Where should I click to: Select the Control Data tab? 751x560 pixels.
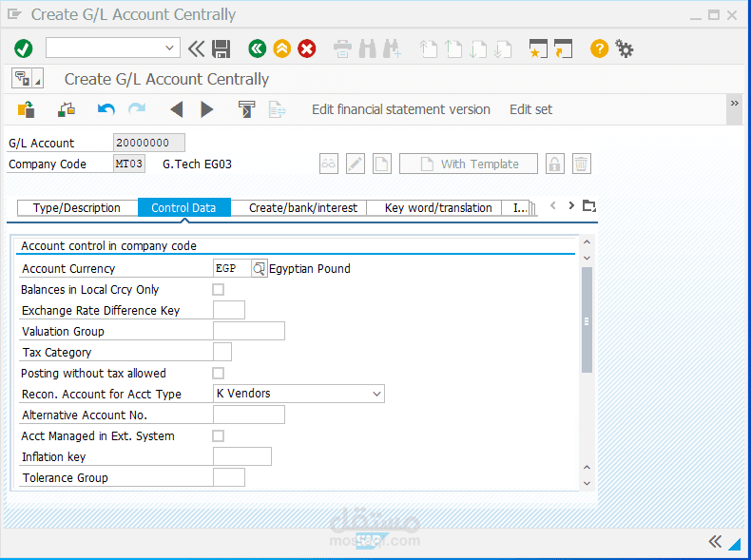click(x=183, y=208)
